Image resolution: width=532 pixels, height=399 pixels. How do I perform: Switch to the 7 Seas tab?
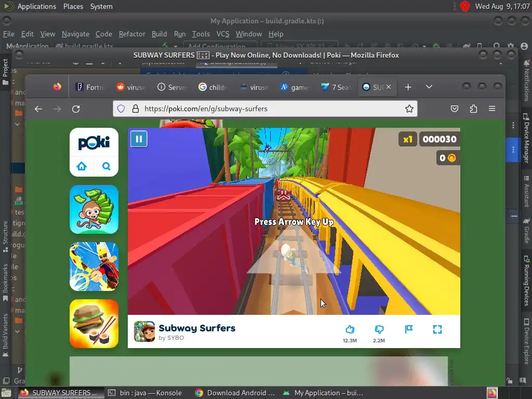point(335,87)
